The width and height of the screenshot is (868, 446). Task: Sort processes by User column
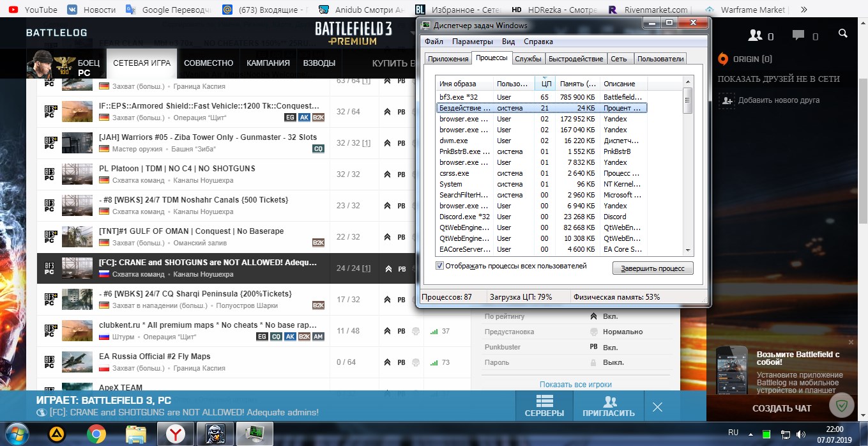(514, 84)
